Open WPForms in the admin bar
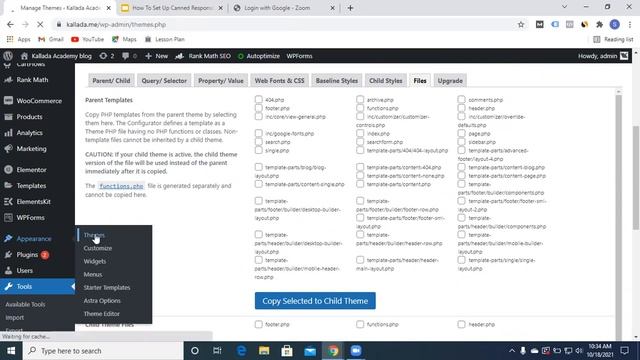This screenshot has height=360, width=640. click(299, 56)
